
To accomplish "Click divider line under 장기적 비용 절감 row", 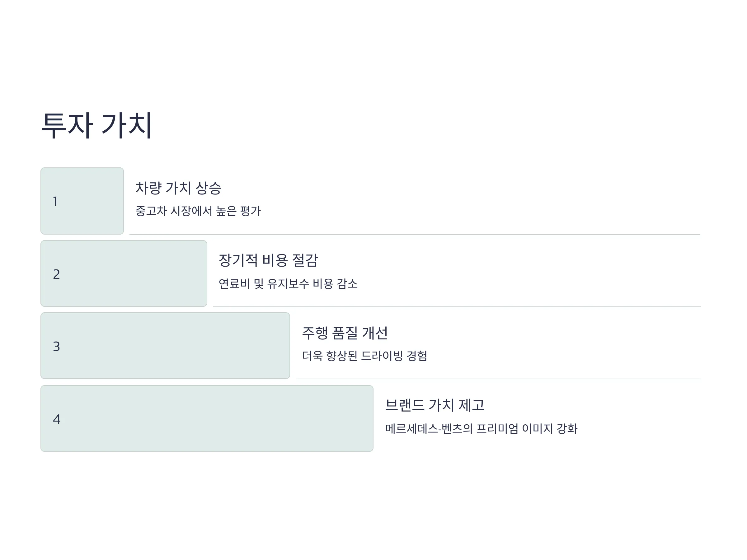I will click(457, 307).
